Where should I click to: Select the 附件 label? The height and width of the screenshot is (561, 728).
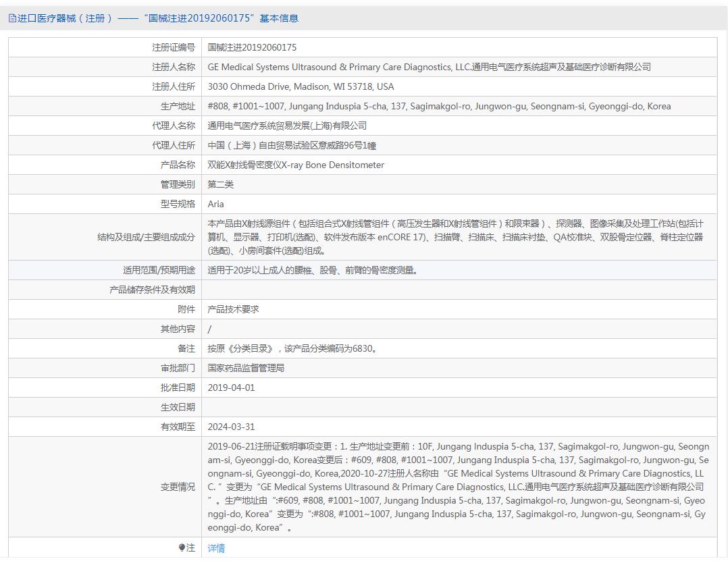click(x=186, y=309)
